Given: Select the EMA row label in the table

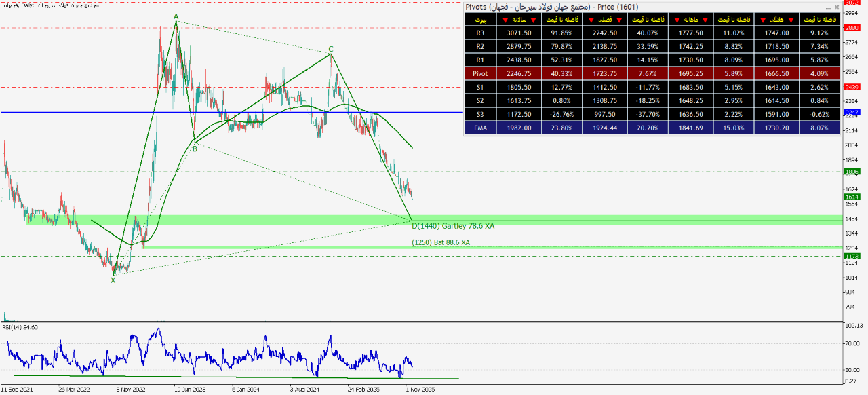Looking at the screenshot, I should pos(481,128).
